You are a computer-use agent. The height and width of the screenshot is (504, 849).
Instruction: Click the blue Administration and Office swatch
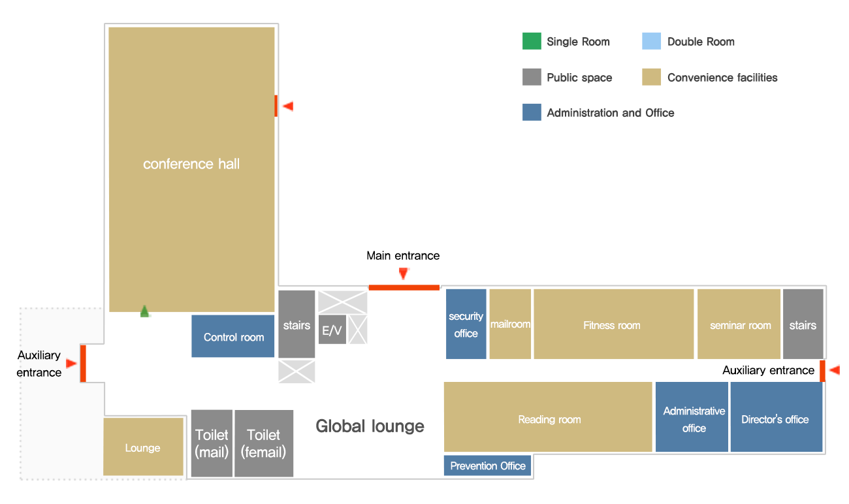pyautogui.click(x=532, y=112)
